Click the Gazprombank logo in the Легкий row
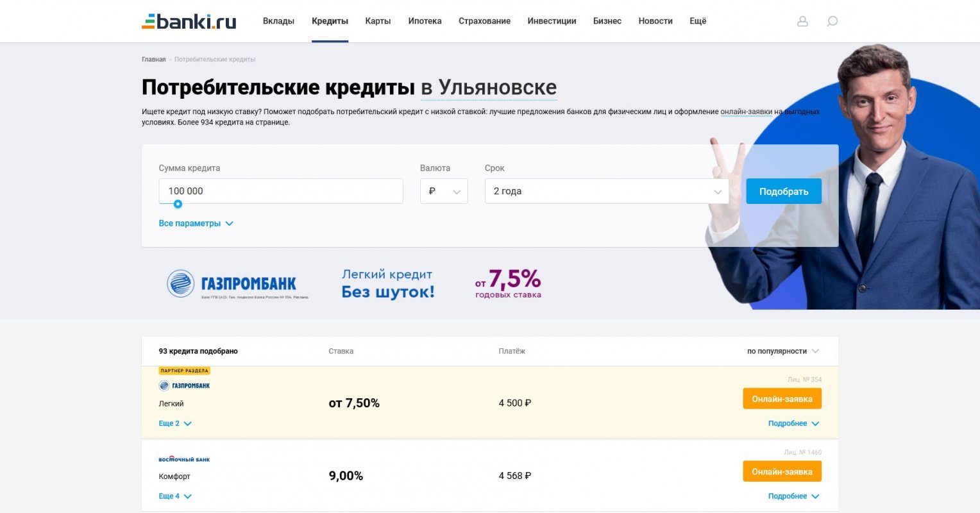Image resolution: width=980 pixels, height=513 pixels. tap(185, 385)
